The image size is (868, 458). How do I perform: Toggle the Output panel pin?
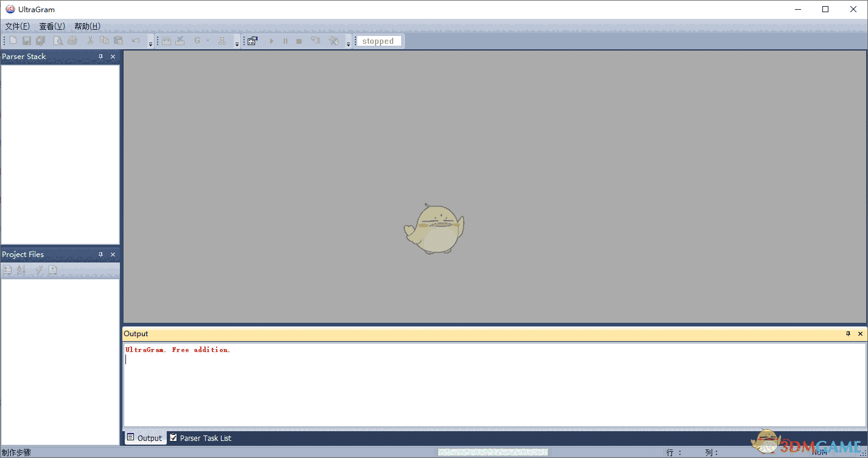click(x=849, y=334)
